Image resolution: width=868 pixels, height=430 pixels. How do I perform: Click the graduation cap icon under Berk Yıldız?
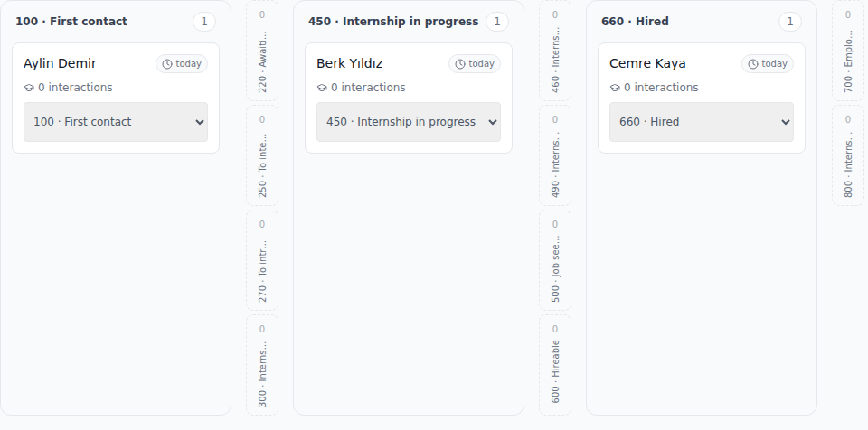click(x=322, y=88)
